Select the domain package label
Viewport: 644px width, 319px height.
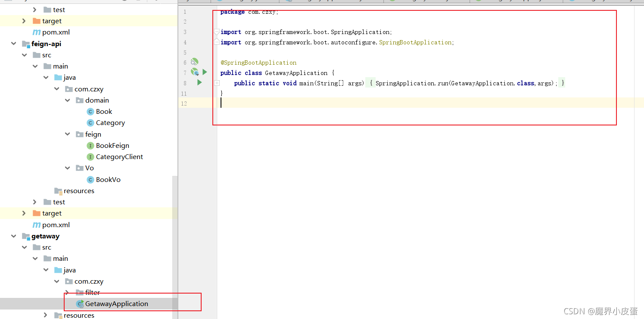click(97, 100)
